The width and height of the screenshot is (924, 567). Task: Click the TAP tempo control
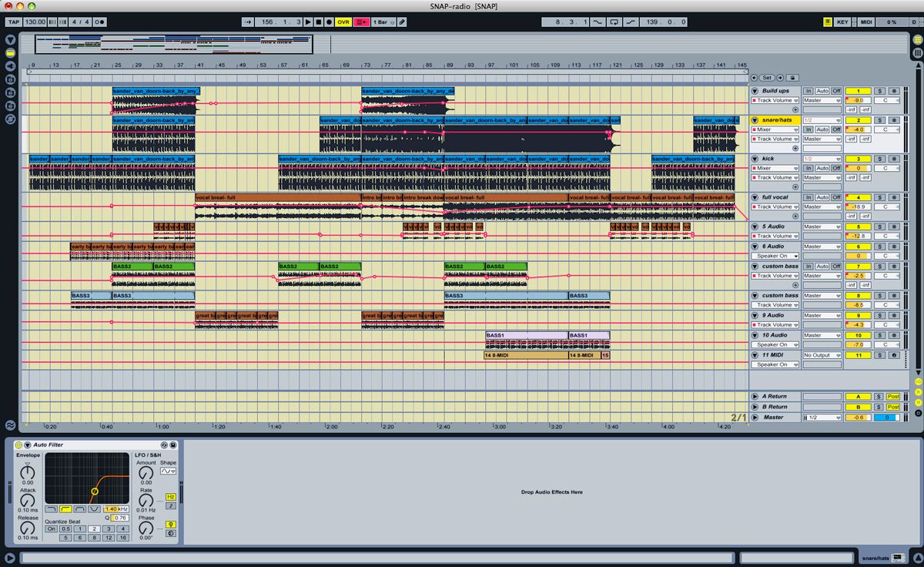pos(14,22)
